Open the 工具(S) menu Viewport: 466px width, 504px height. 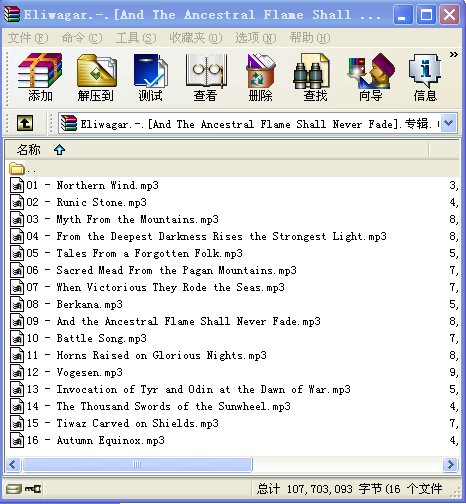tap(136, 38)
